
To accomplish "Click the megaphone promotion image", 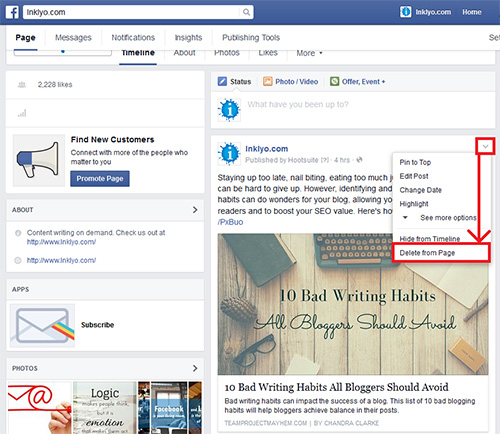I will tap(39, 160).
